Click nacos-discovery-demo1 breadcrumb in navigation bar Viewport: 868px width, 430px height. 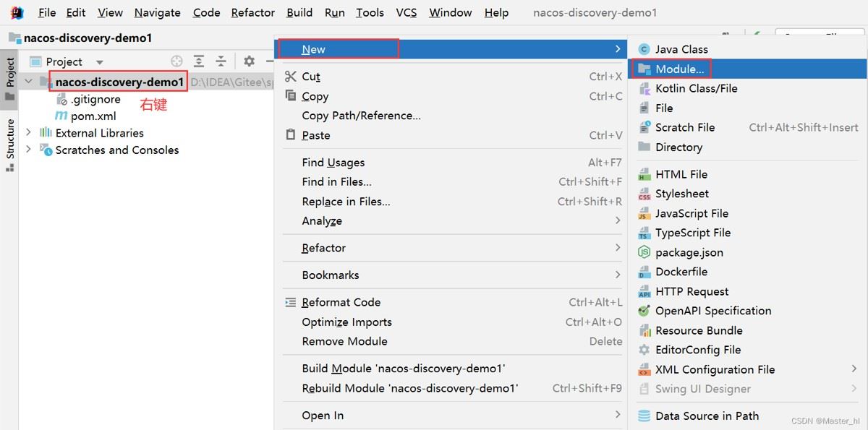coord(88,38)
